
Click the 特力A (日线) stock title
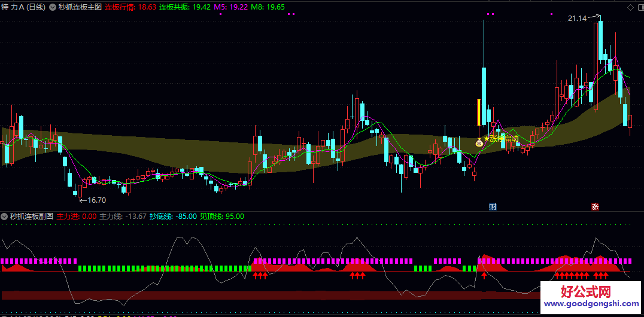(x=23, y=8)
